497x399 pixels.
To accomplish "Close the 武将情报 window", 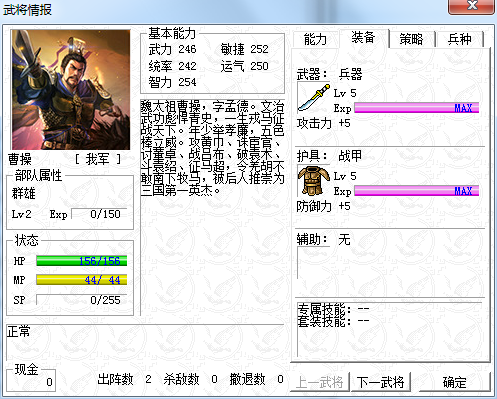I will 471,6.
